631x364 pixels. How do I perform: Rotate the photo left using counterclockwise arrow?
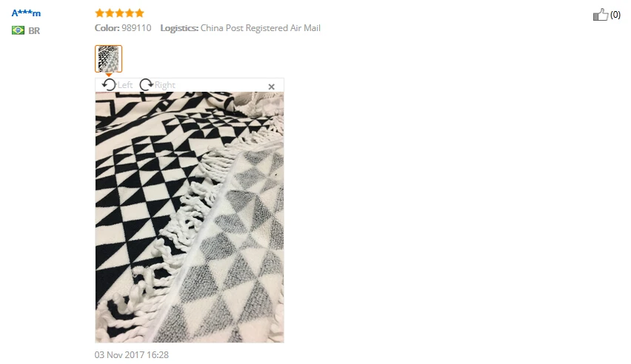[x=109, y=85]
